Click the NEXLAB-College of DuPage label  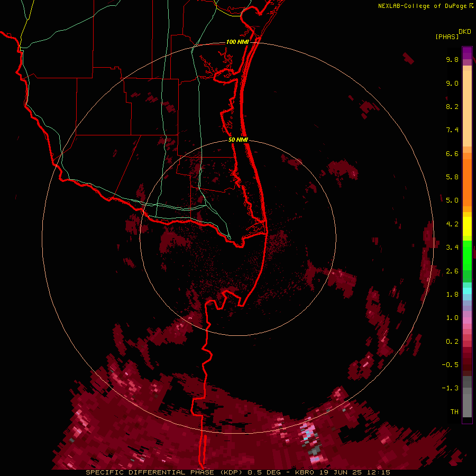[423, 6]
